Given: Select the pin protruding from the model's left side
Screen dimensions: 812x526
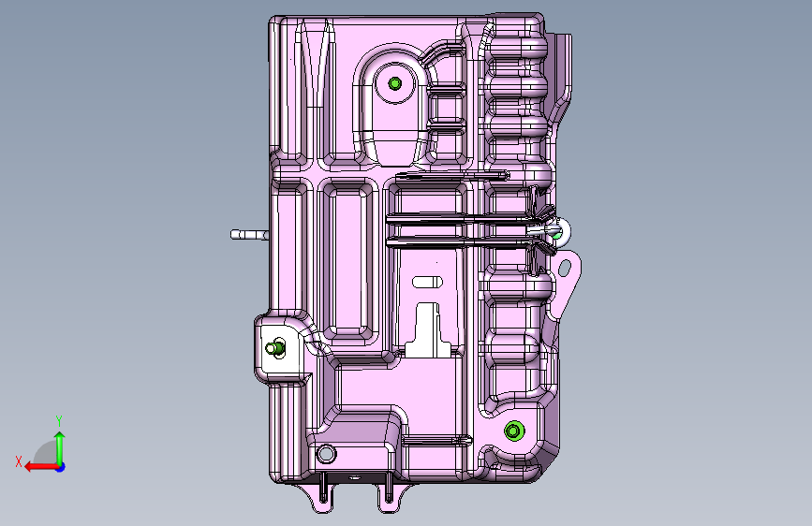Looking at the screenshot, I should click(250, 235).
